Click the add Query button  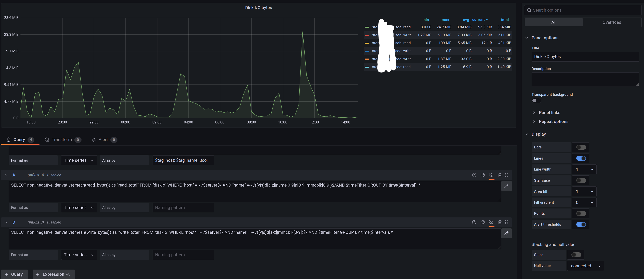coord(14,274)
